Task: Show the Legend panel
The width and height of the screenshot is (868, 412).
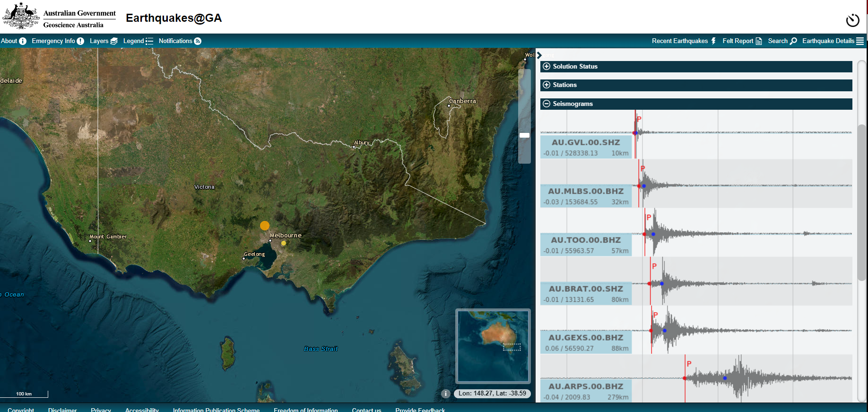Action: click(x=138, y=41)
